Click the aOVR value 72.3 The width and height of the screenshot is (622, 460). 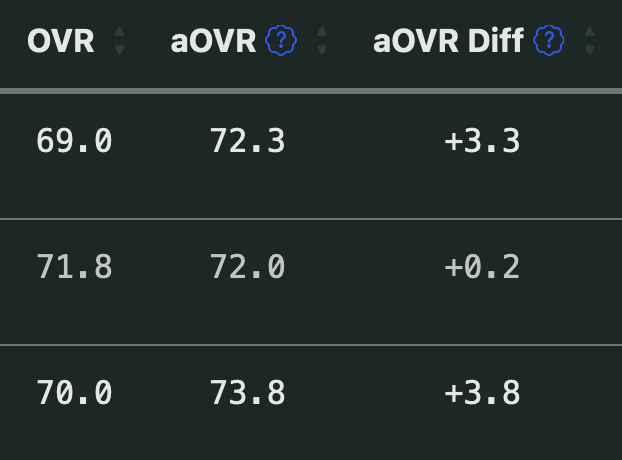pos(248,142)
